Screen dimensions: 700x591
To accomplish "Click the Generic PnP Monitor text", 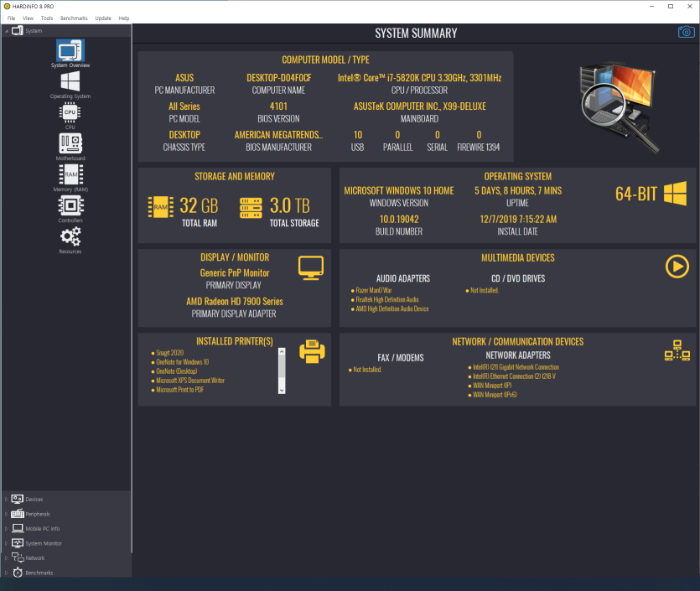I will [235, 272].
